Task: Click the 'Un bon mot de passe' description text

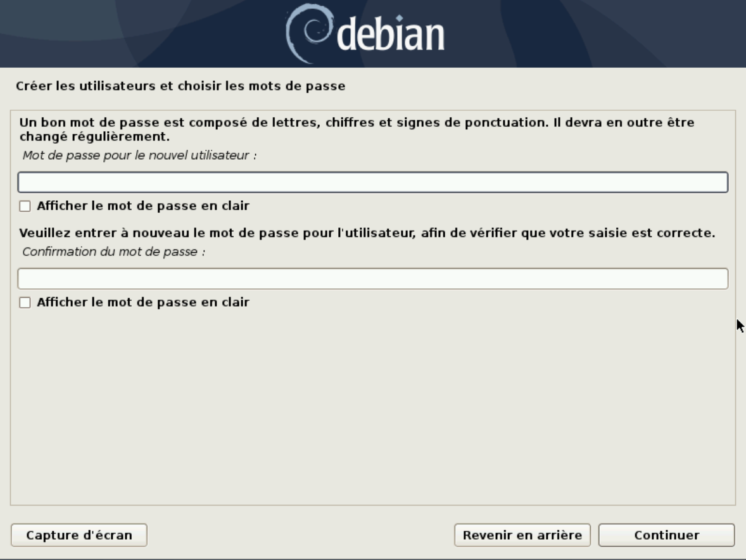Action: pyautogui.click(x=357, y=129)
